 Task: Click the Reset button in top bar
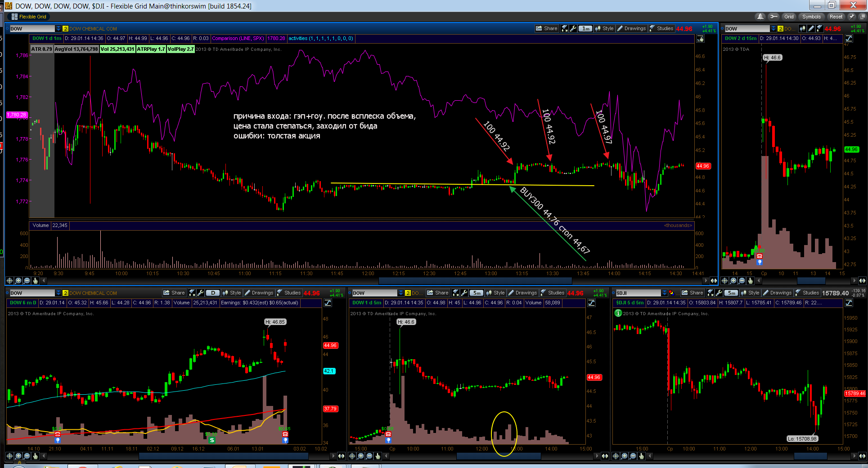[836, 17]
